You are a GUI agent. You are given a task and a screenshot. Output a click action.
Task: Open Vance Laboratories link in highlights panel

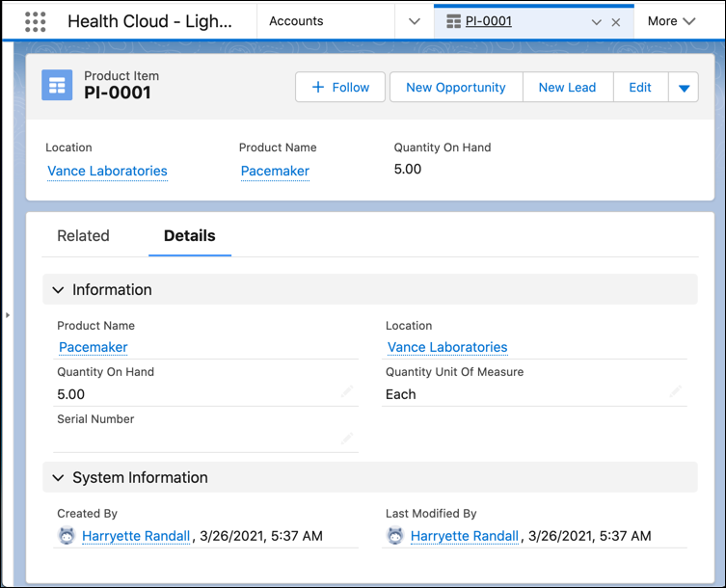[x=107, y=171]
